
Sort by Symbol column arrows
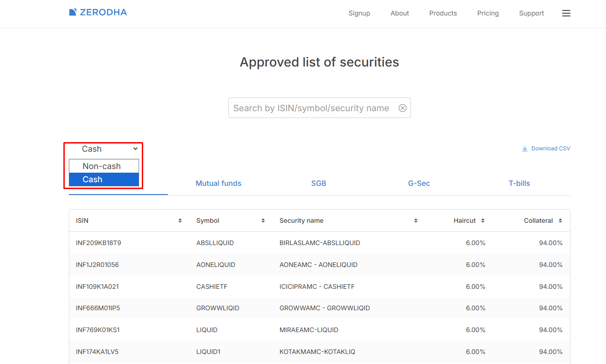click(263, 220)
